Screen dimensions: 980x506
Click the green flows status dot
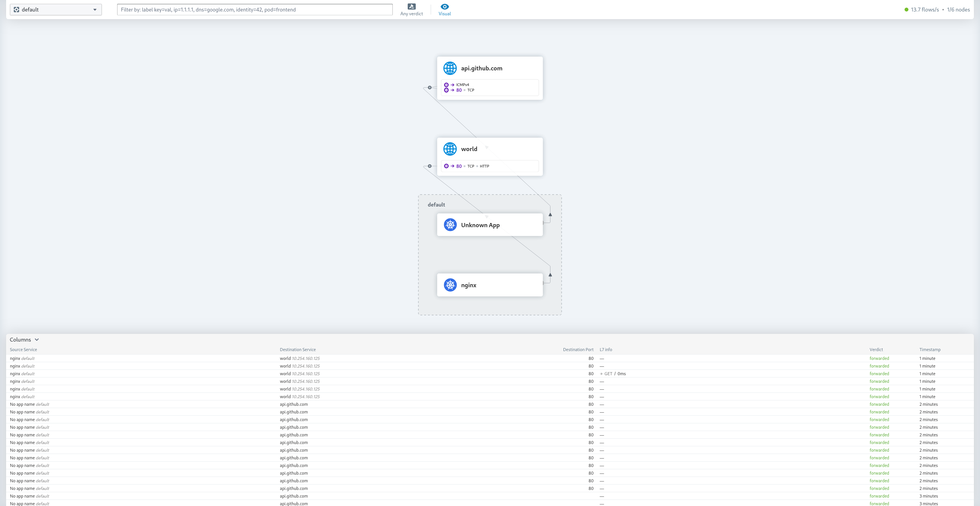coord(906,10)
